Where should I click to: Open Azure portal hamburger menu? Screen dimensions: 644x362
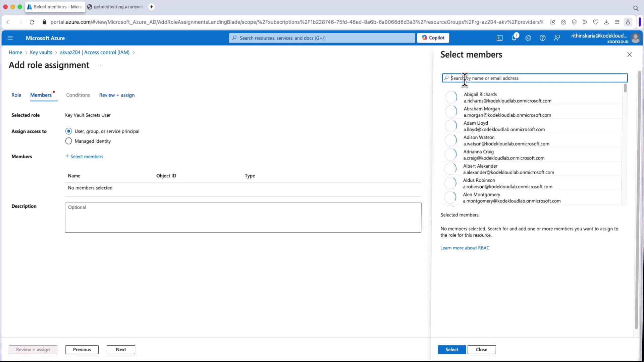(10, 38)
